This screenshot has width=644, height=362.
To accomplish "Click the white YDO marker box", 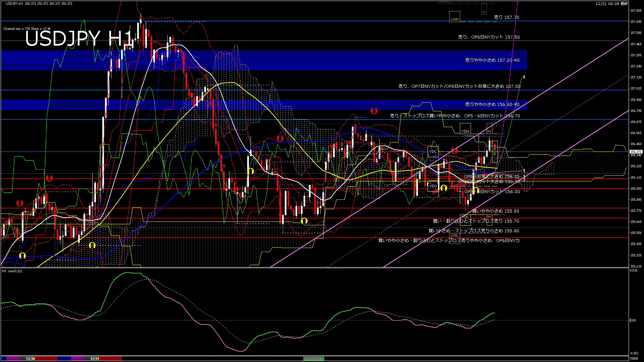I will [433, 186].
